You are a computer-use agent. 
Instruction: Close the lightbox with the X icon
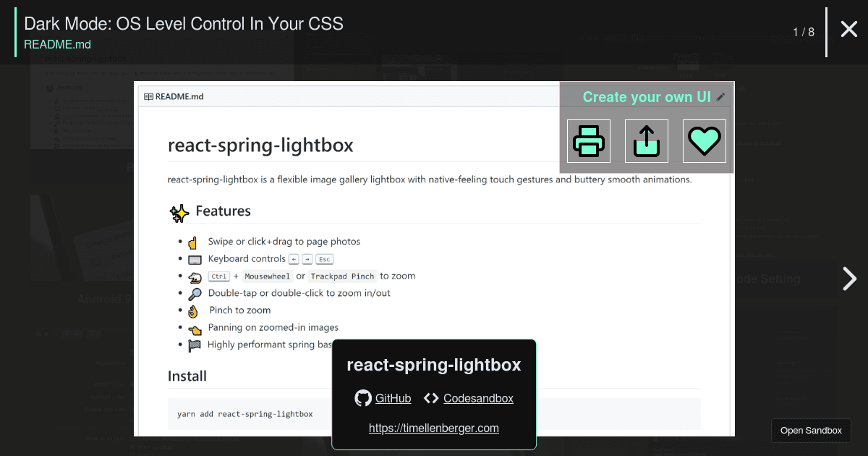[x=848, y=29]
